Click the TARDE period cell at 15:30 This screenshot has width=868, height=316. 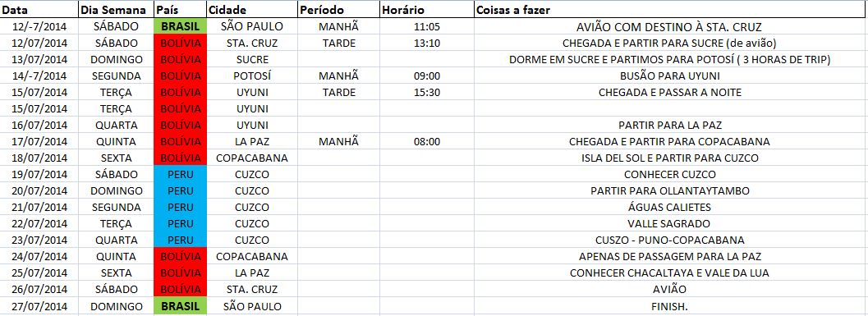tap(339, 92)
